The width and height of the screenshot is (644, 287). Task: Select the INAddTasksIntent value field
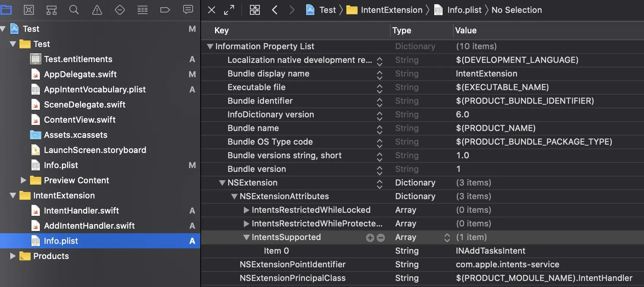click(x=490, y=251)
